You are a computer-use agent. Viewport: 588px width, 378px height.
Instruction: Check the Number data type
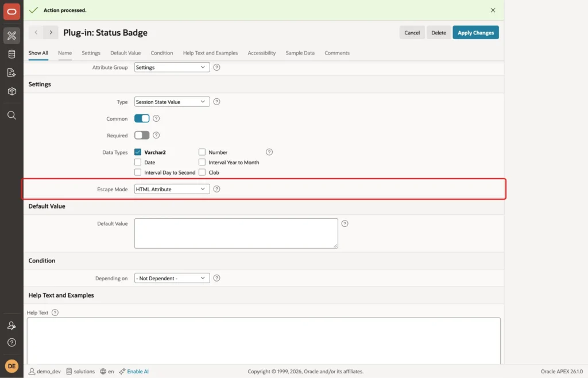point(202,152)
